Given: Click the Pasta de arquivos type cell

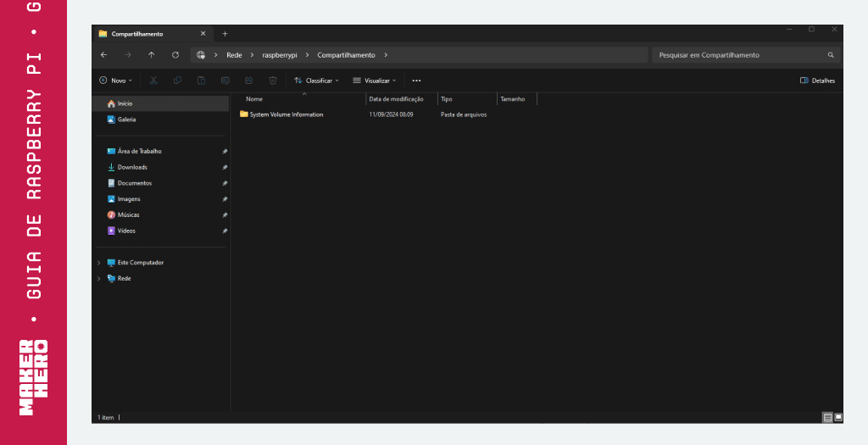Looking at the screenshot, I should [464, 114].
